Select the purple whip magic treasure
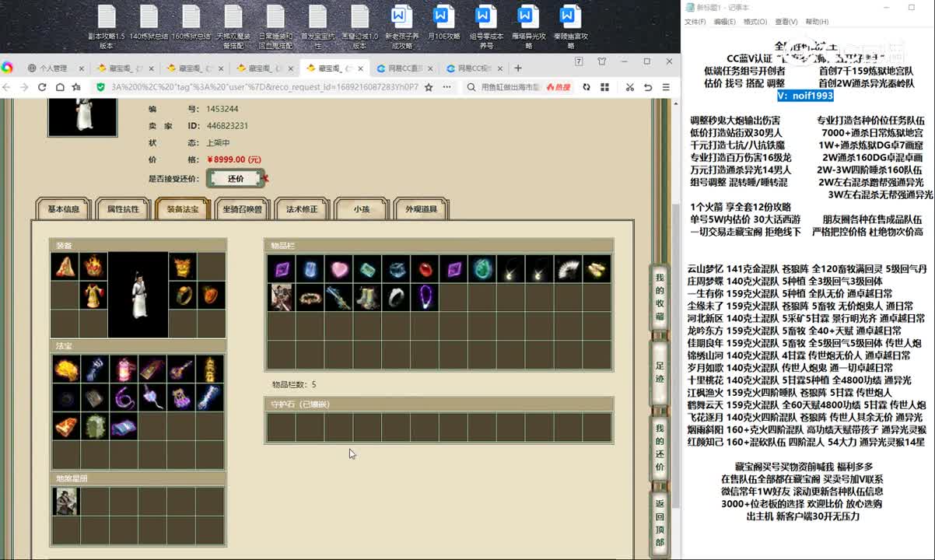Screen dimensions: 935x560 pyautogui.click(x=124, y=397)
